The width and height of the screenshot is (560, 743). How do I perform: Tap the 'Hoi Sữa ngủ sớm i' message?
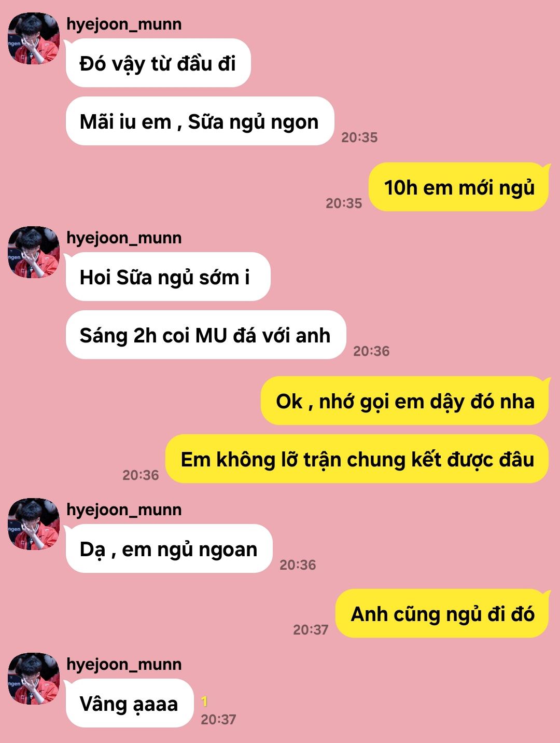click(167, 277)
